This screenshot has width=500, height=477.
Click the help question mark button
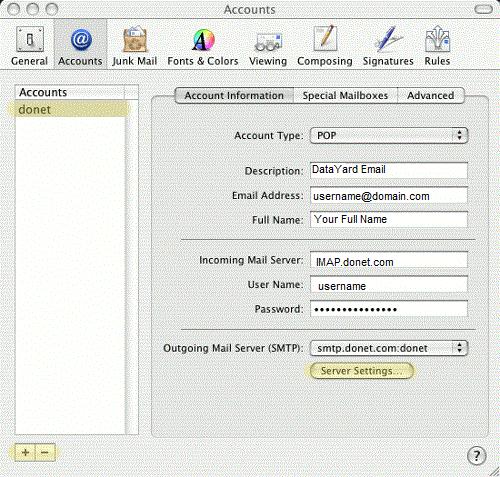477,455
